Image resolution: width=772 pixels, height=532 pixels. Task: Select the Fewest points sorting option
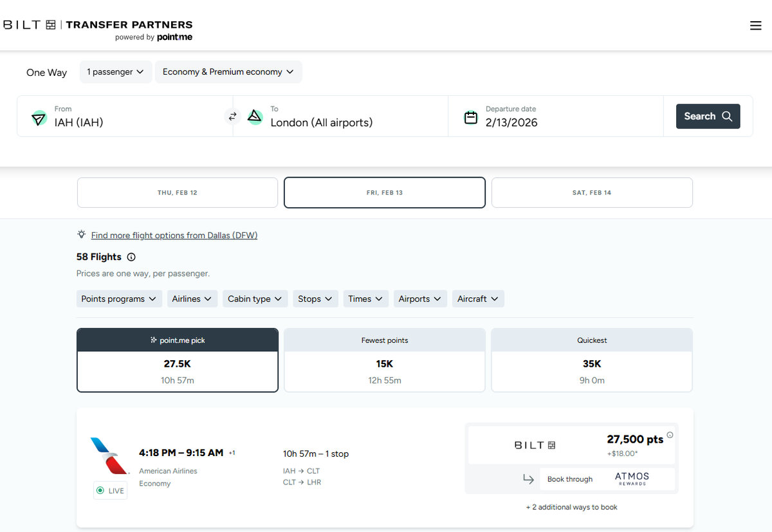tap(385, 360)
